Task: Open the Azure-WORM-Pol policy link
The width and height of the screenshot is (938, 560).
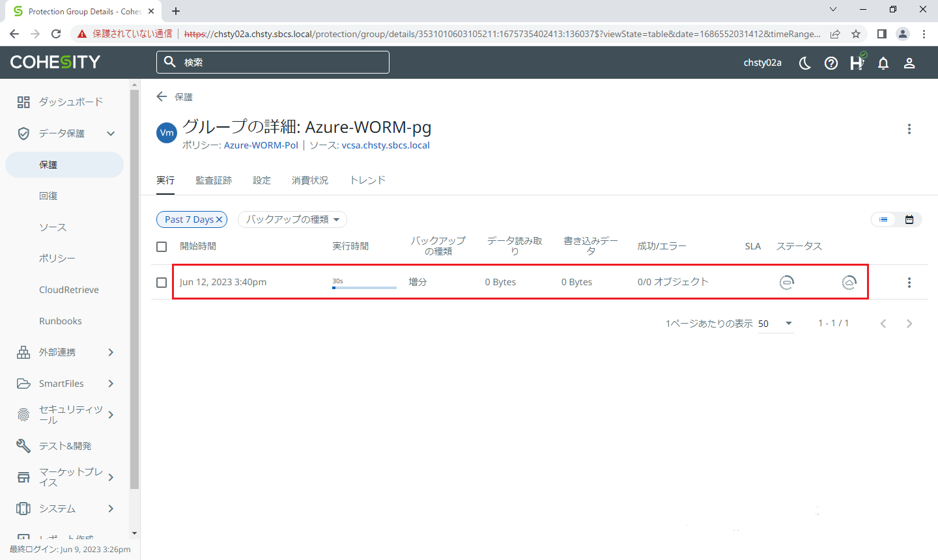Action: [x=261, y=145]
